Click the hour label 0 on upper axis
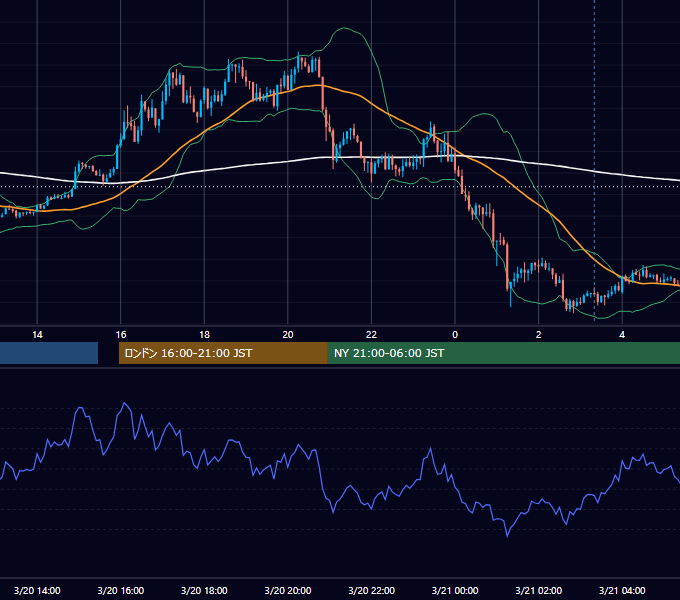Viewport: 680px width, 600px height. pyautogui.click(x=455, y=335)
